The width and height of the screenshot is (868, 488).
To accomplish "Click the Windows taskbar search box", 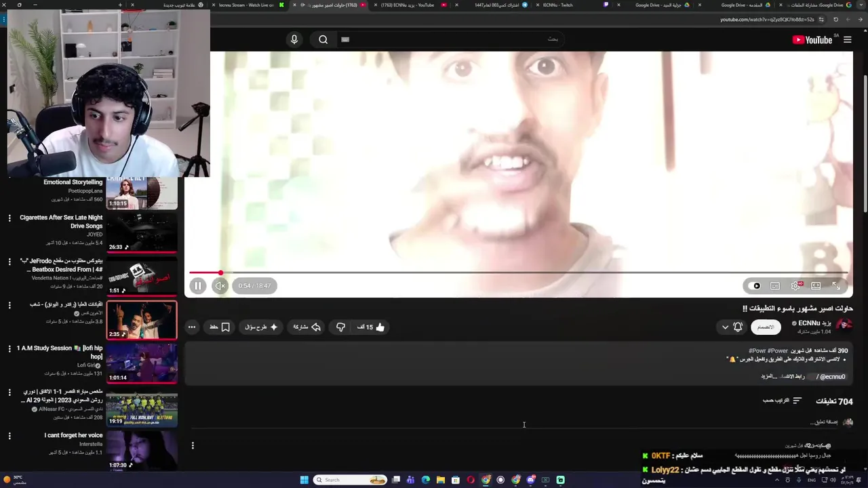I will (x=351, y=480).
